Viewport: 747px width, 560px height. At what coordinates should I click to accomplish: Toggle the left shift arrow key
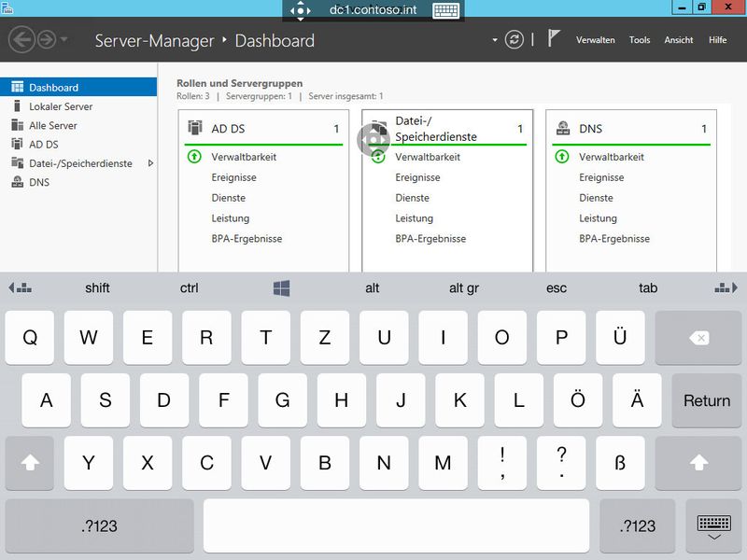[30, 462]
